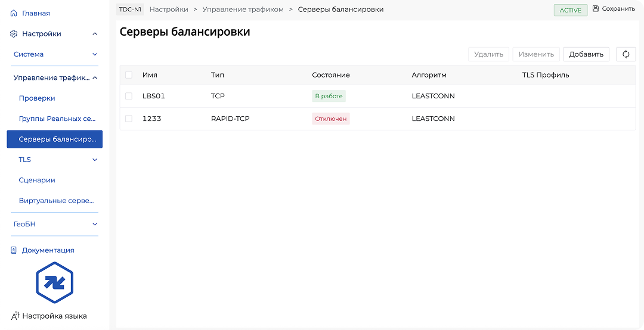Collapse the Настройки section chevron
This screenshot has width=644, height=330.
point(95,34)
